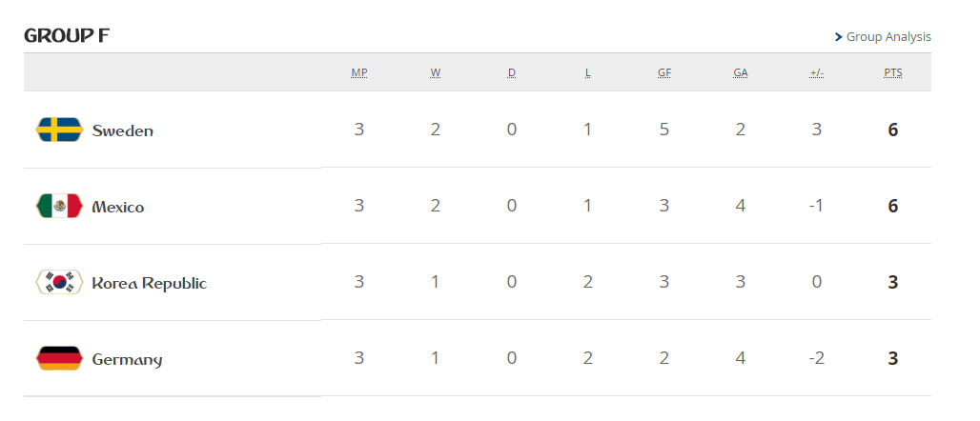The image size is (980, 421).
Task: Click Sweden's points total of 6
Action: [x=893, y=130]
